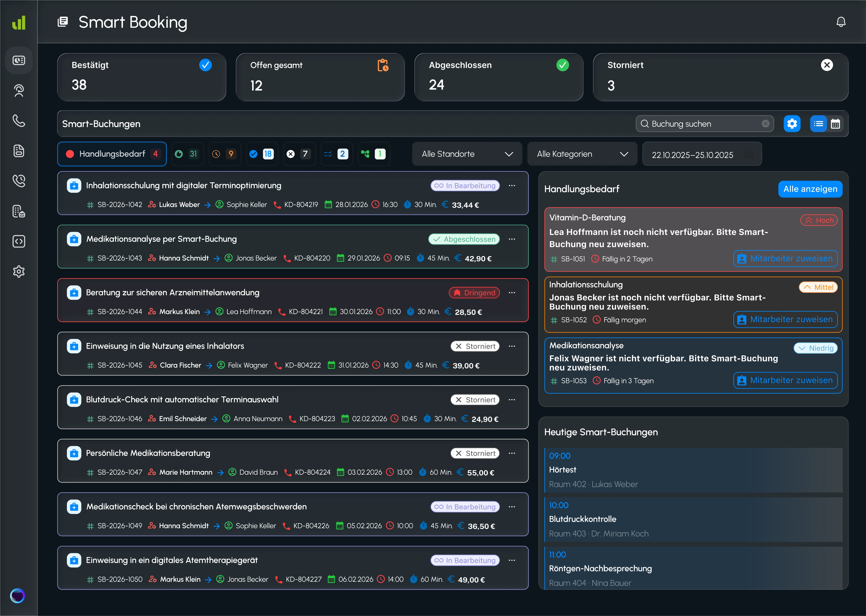Select the cancelled filter tab showing 7
The height and width of the screenshot is (616, 866).
299,154
